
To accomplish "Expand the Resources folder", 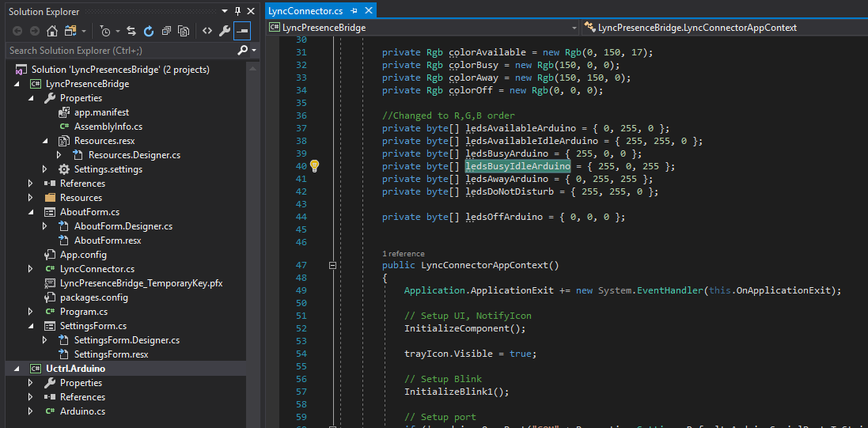I will (31, 198).
